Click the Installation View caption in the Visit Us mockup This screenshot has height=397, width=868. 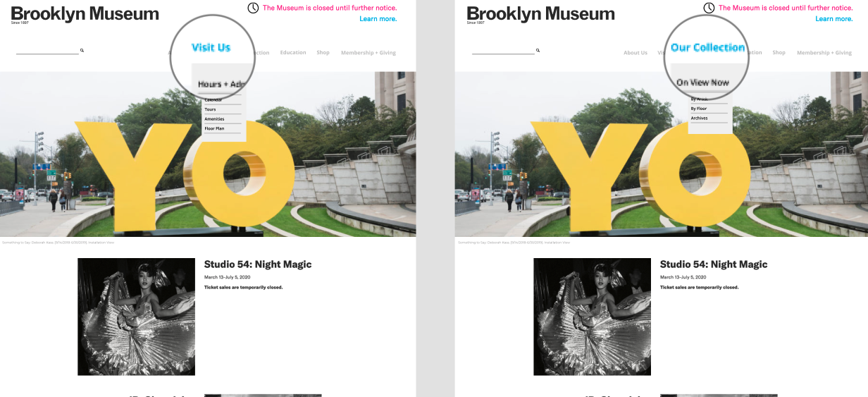click(58, 243)
